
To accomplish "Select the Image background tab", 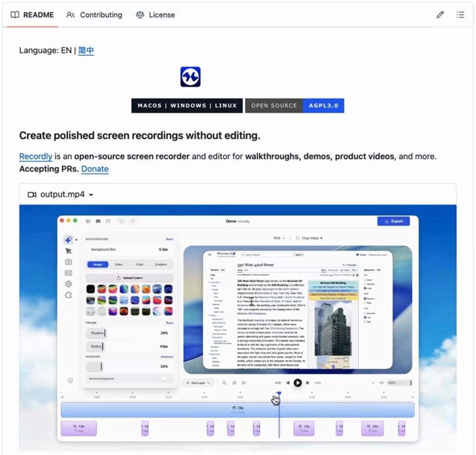I will pos(98,264).
